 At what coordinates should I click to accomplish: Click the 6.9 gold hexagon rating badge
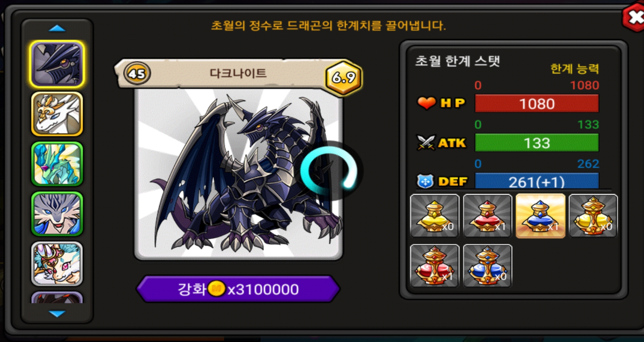(x=344, y=77)
